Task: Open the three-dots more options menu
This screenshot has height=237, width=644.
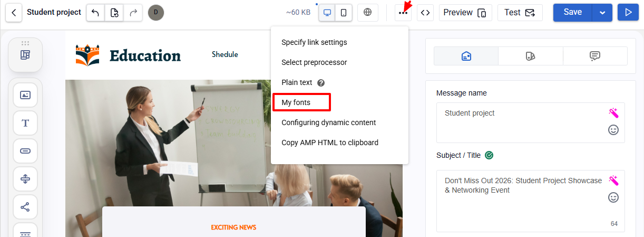Action: click(x=403, y=13)
